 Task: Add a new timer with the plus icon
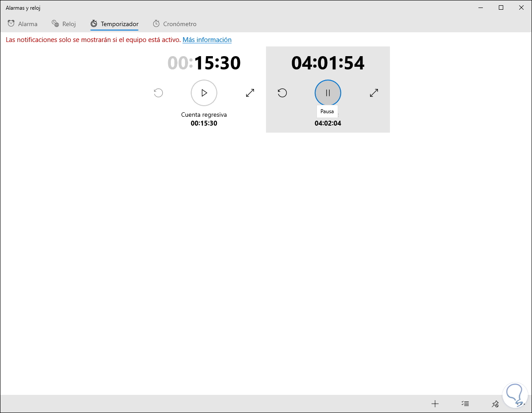pyautogui.click(x=435, y=404)
